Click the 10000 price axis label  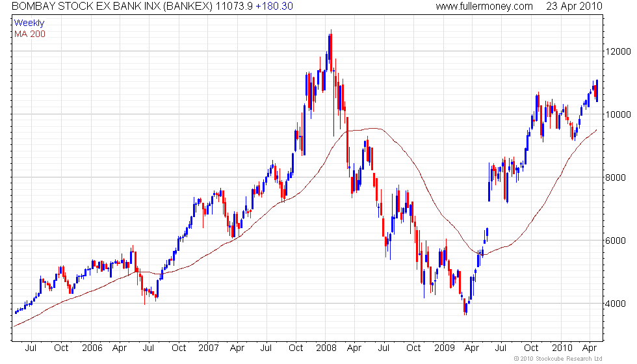pos(618,114)
